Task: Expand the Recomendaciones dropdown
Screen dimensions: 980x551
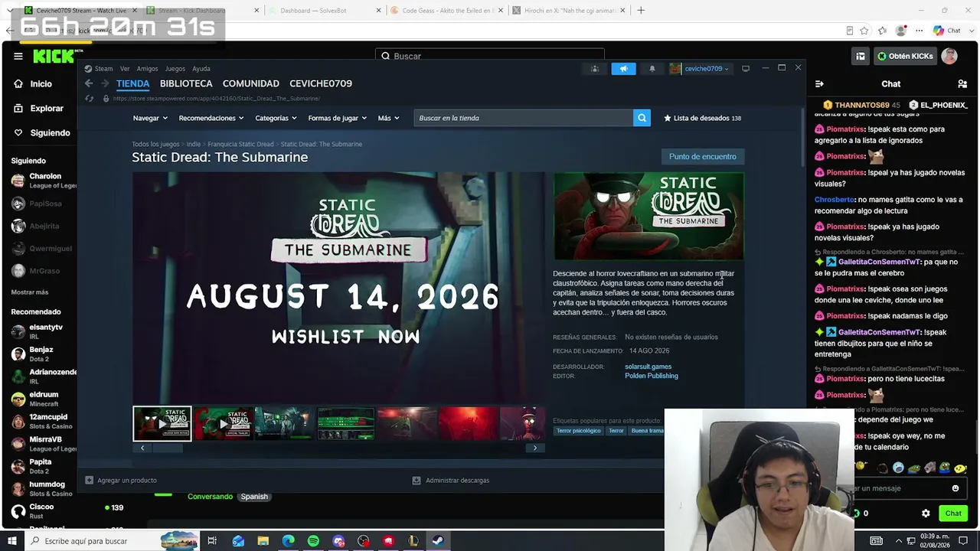Action: pos(211,118)
